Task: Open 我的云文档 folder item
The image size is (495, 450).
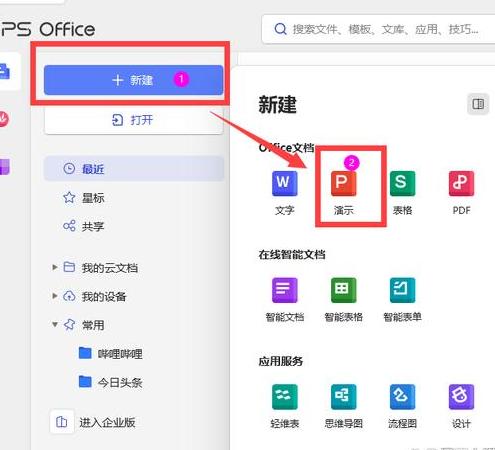Action: click(110, 267)
